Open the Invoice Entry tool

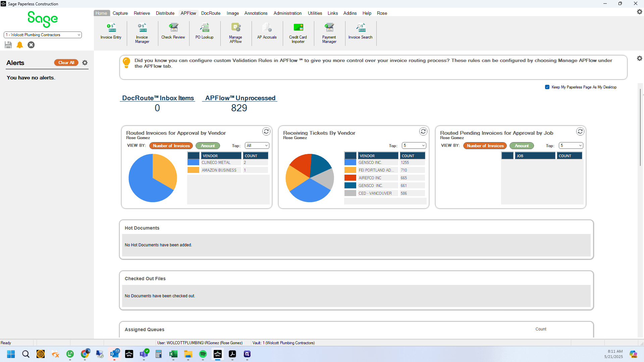pyautogui.click(x=111, y=31)
